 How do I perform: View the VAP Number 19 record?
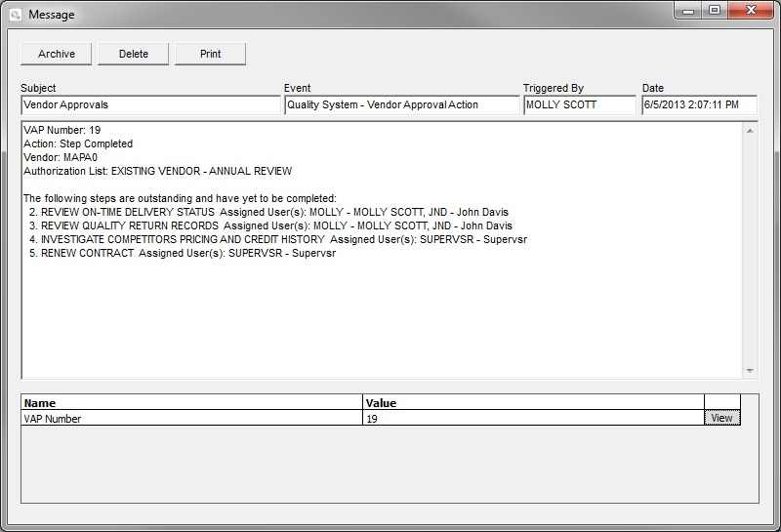pos(721,418)
